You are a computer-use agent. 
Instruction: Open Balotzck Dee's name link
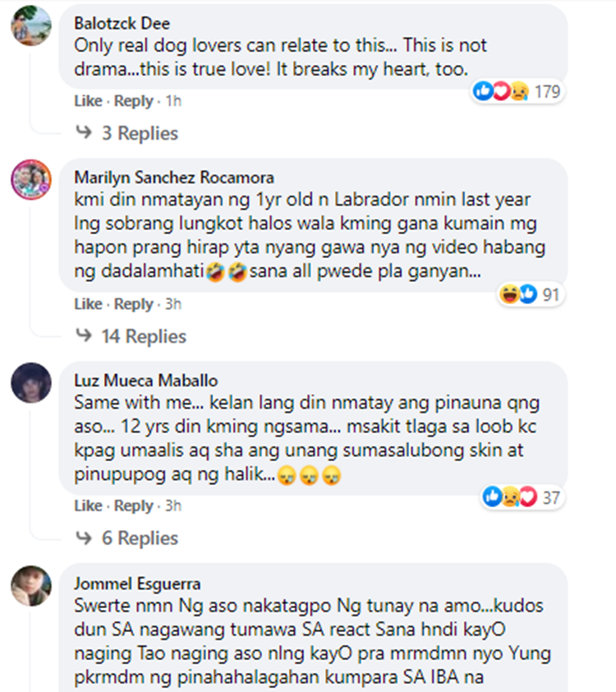(x=122, y=23)
